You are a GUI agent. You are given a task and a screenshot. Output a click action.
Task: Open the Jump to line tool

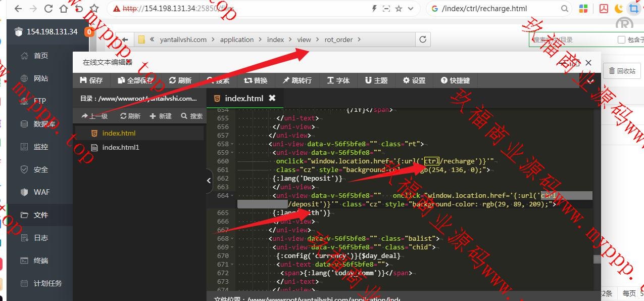click(297, 80)
